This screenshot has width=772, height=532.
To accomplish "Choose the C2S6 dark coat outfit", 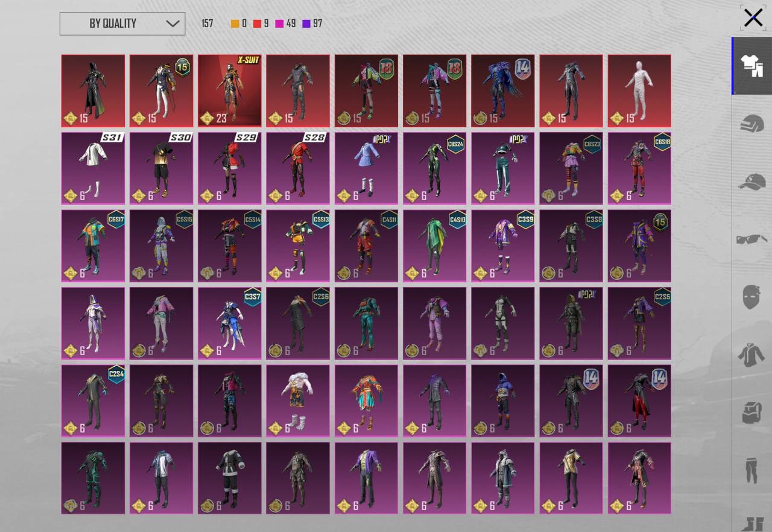I will pyautogui.click(x=298, y=323).
